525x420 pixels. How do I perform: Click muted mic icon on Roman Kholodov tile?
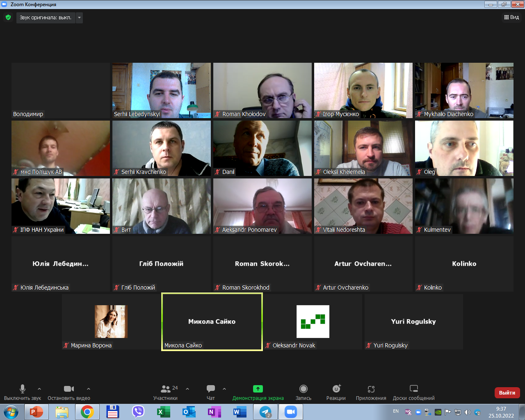point(217,114)
